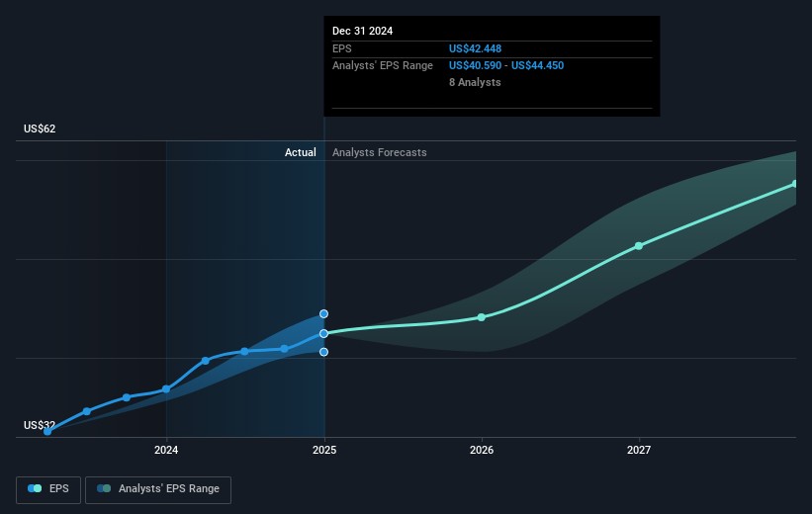Click the 'Dec 31 2024' tooltip header

(x=363, y=31)
